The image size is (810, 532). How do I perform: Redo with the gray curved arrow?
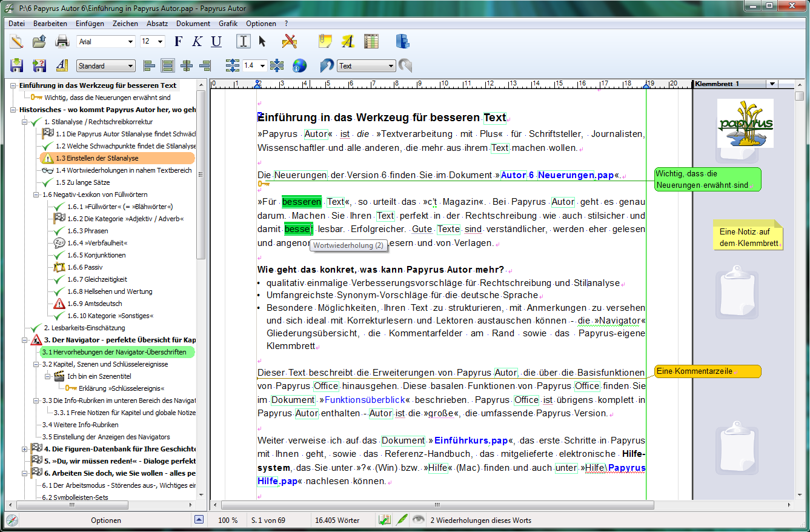405,65
